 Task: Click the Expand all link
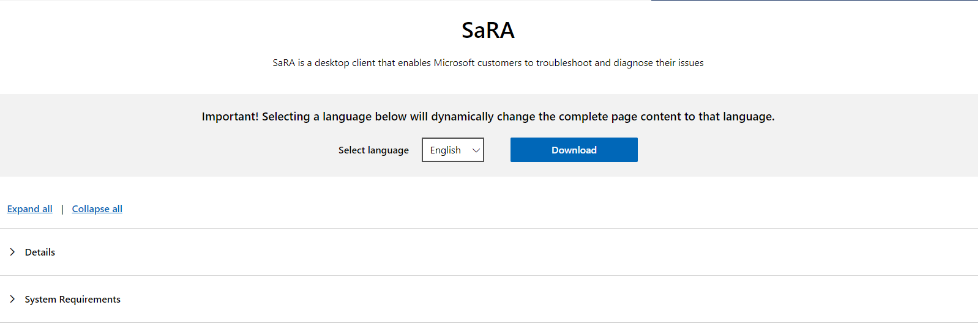(30, 209)
